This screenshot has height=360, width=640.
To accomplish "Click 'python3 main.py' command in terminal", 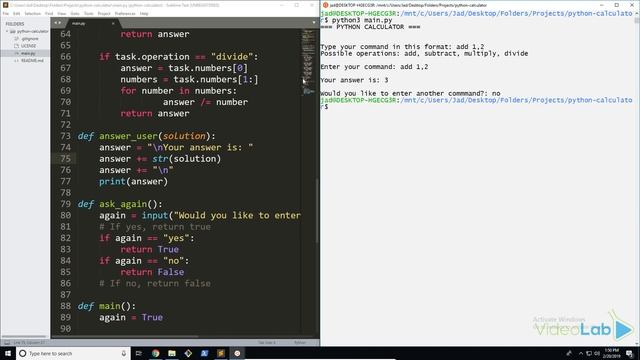I will 362,20.
